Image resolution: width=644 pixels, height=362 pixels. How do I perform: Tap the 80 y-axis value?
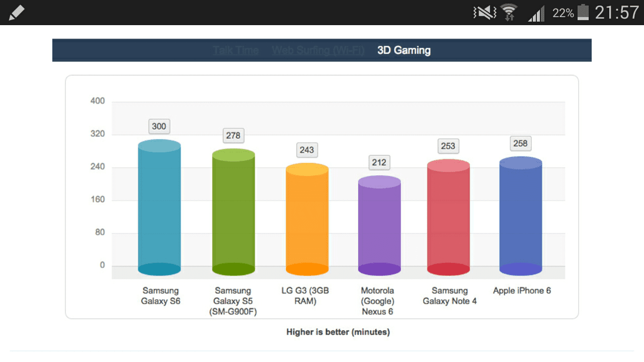(x=100, y=232)
